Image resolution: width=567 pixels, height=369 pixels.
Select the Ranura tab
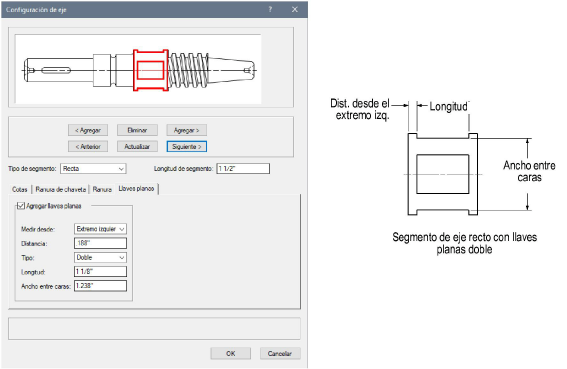point(102,189)
